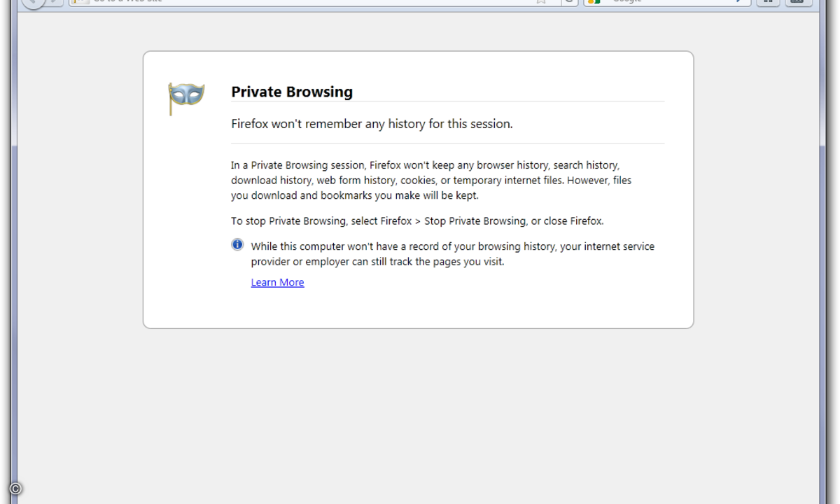The height and width of the screenshot is (504, 840).
Task: Click the "To stop Private Browsing" instruction line
Action: tap(417, 220)
